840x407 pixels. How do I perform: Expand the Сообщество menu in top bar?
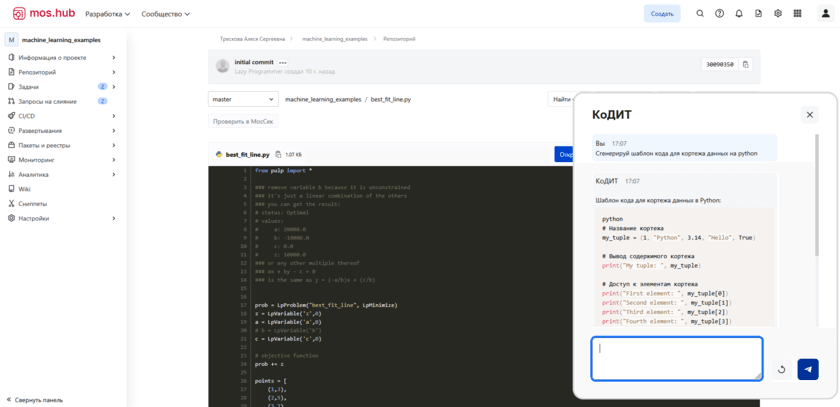[165, 14]
